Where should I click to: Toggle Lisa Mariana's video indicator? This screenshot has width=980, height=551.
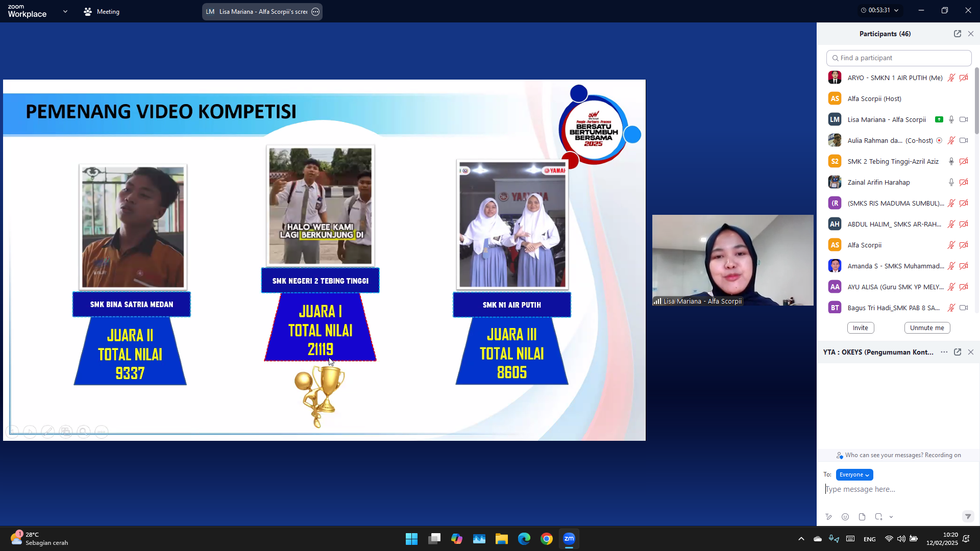click(964, 119)
